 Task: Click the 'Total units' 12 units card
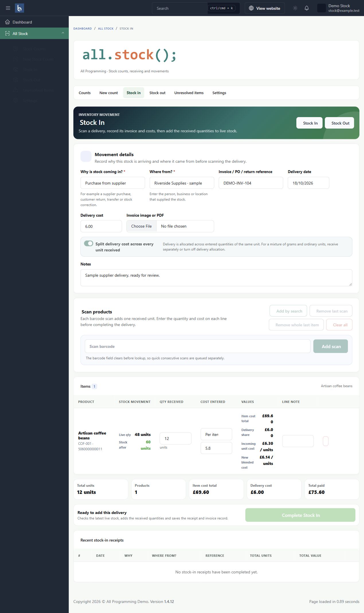point(101,489)
